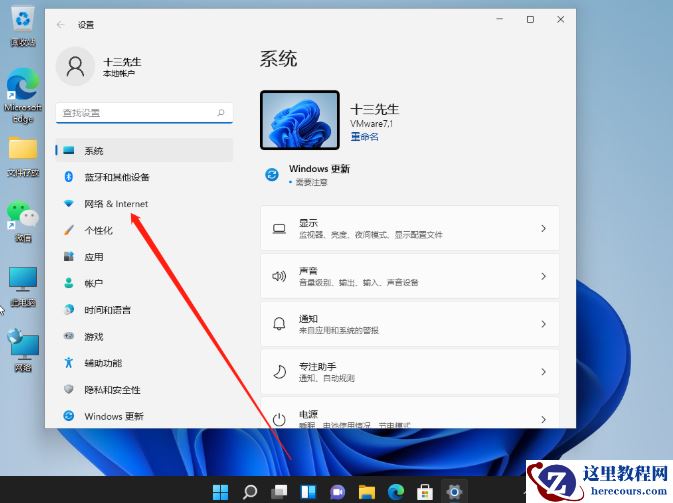Open Microsoft Edge desktop shortcut
The height and width of the screenshot is (503, 673).
pyautogui.click(x=23, y=95)
